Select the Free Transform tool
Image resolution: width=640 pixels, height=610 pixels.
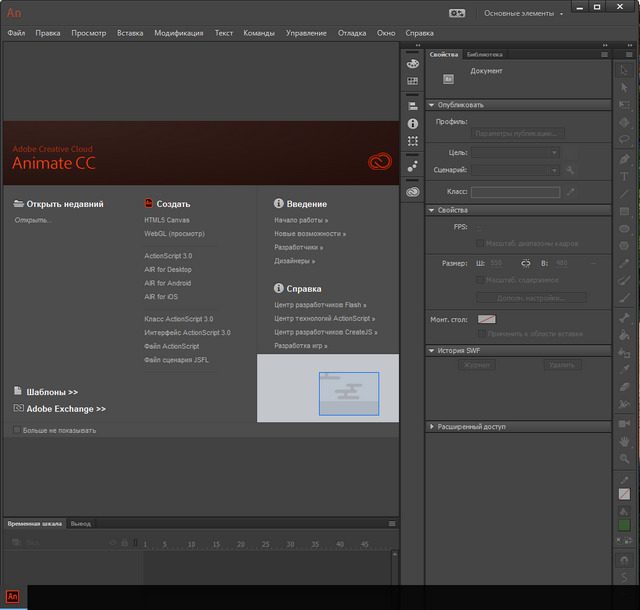pos(624,105)
